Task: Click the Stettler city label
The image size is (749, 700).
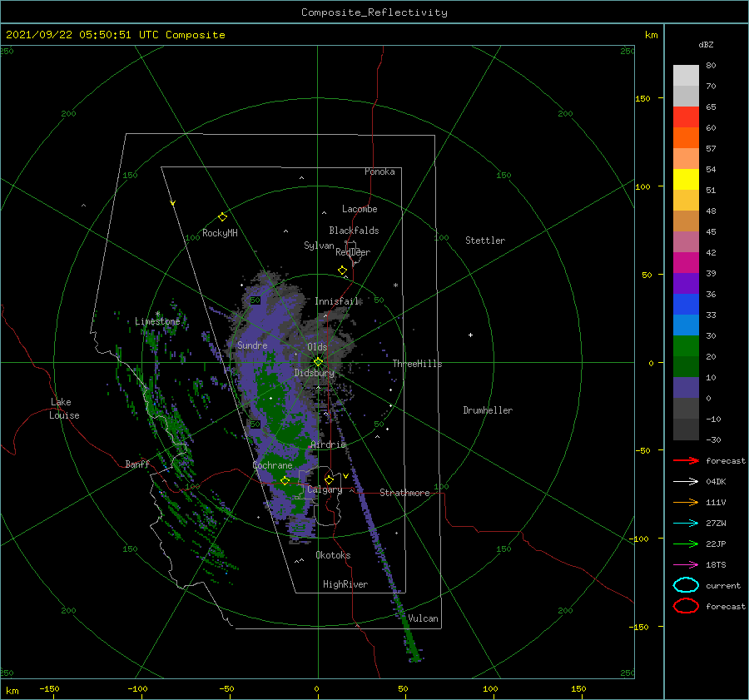Action: pyautogui.click(x=485, y=241)
